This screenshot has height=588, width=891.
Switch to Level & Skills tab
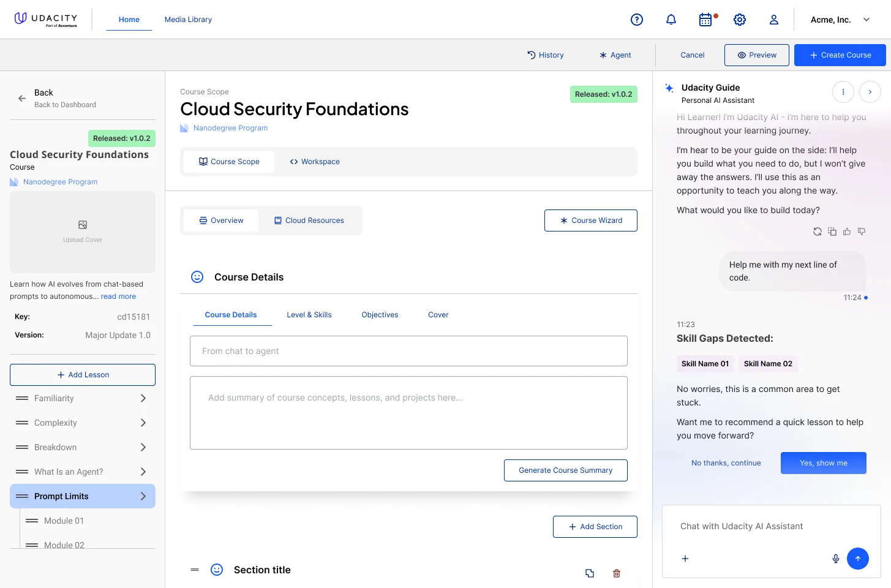[x=309, y=315]
